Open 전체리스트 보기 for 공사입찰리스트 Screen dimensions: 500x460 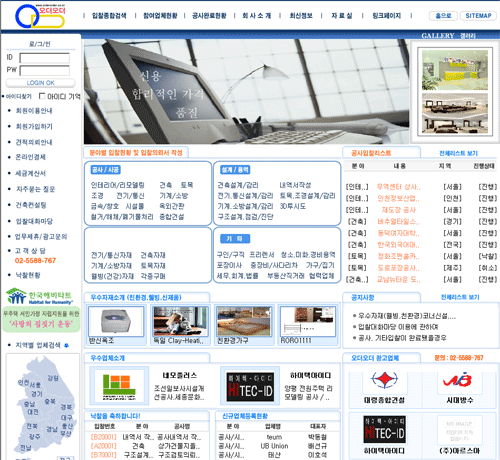[x=459, y=153]
